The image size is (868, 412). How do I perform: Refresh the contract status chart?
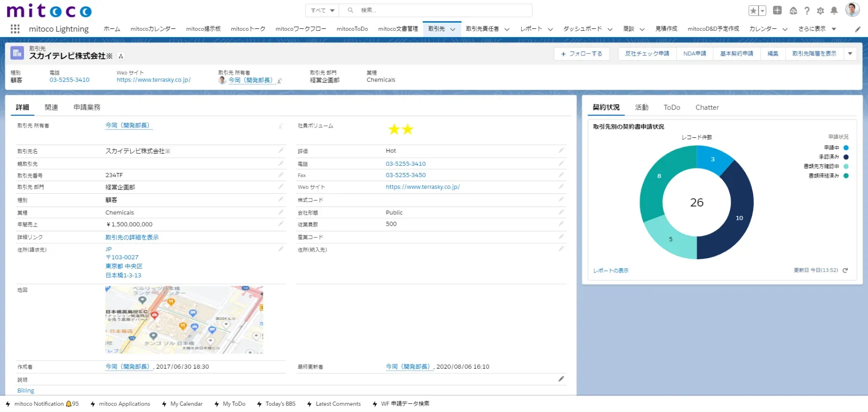tap(845, 270)
